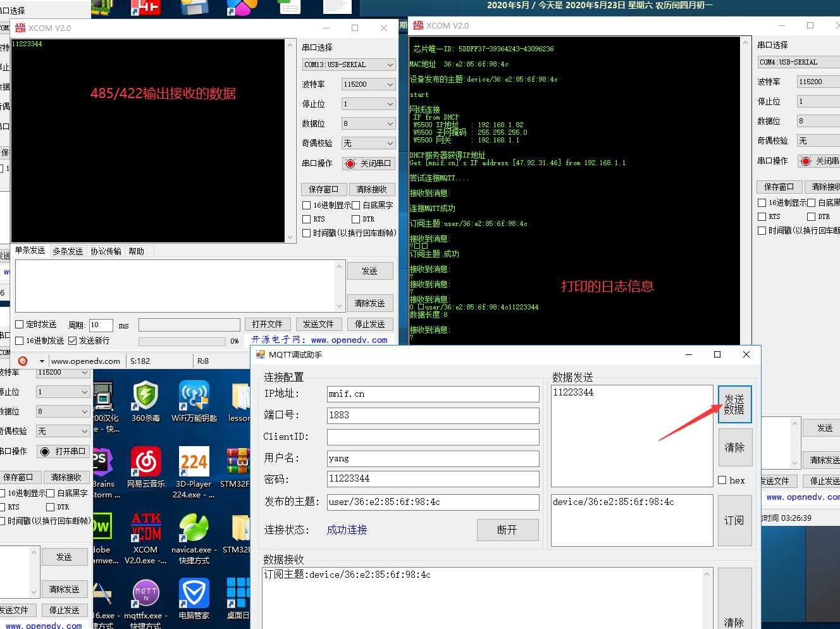The width and height of the screenshot is (840, 629).
Task: Click the COM4 XCOM window title icon
Action: pos(418,25)
